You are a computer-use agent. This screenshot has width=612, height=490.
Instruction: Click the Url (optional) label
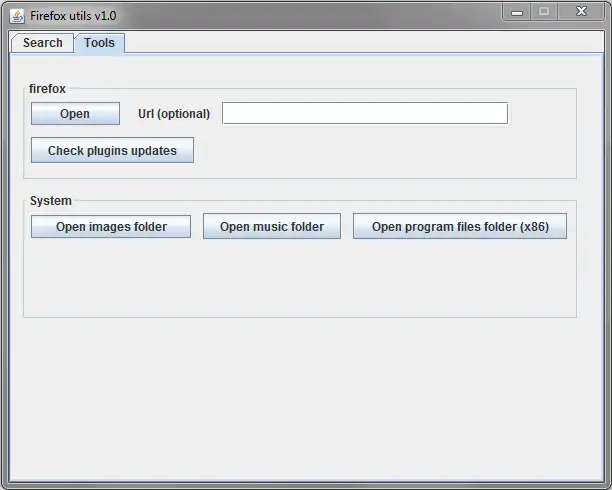tap(174, 114)
